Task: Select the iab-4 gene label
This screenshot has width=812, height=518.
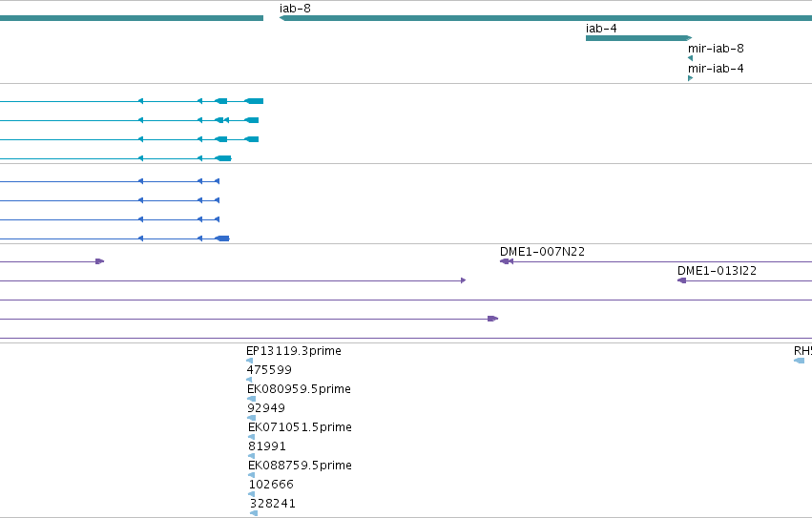Action: click(x=601, y=29)
